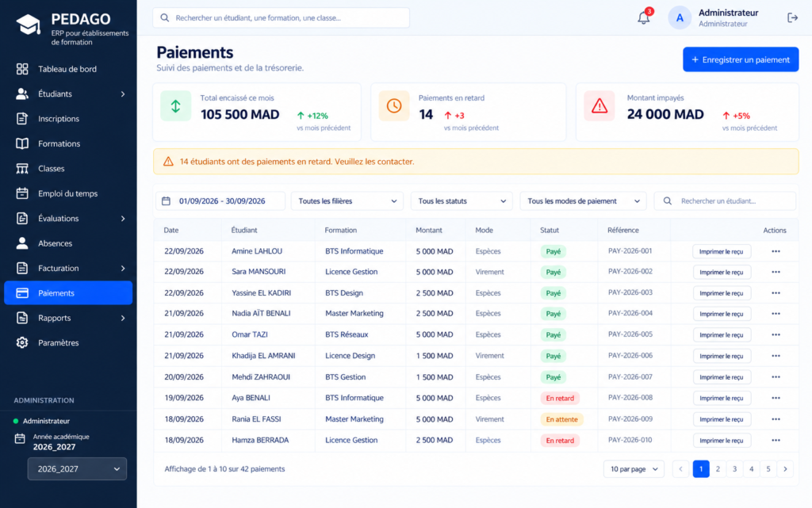
Task: Click the logout icon beside Administrateur
Action: pos(792,17)
